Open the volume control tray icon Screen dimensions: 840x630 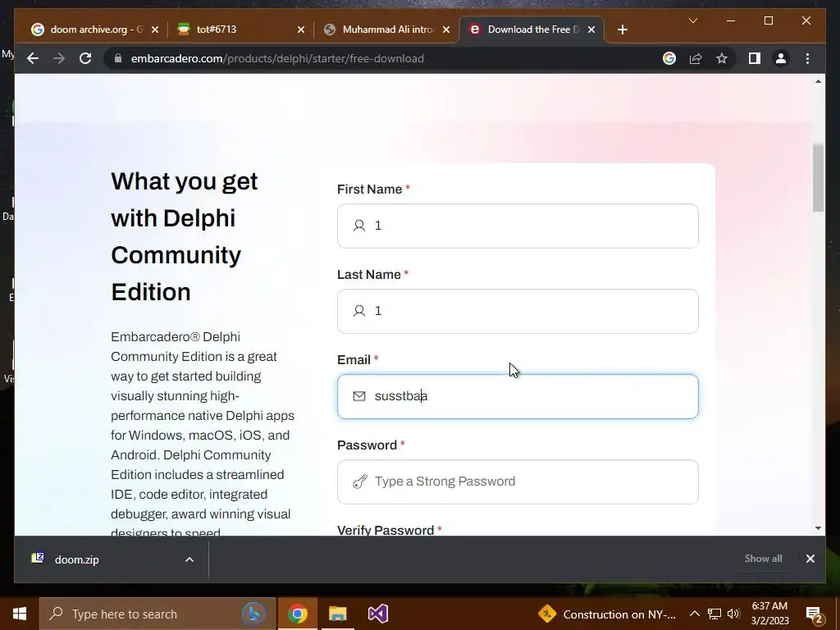[x=733, y=614]
